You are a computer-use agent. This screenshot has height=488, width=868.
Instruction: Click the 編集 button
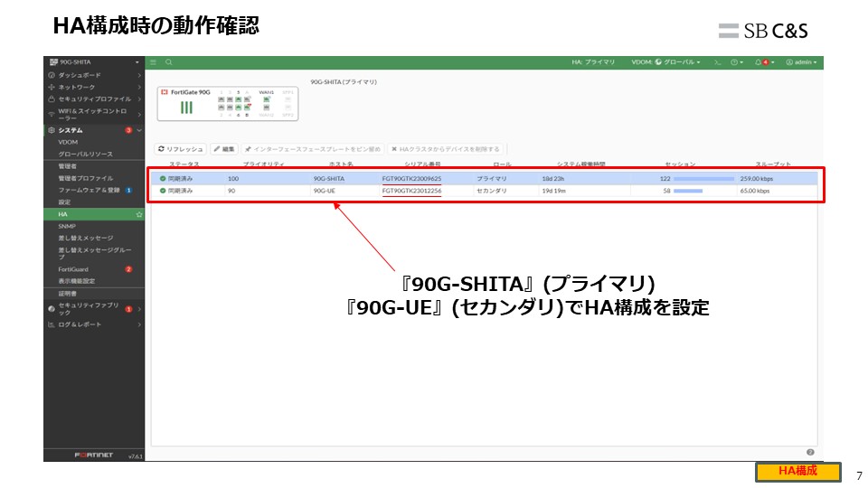point(224,149)
